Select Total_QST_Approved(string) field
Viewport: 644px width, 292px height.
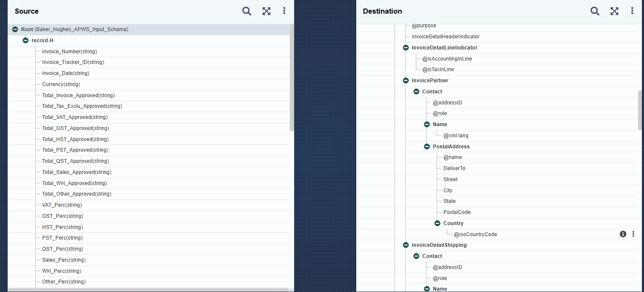[75, 161]
